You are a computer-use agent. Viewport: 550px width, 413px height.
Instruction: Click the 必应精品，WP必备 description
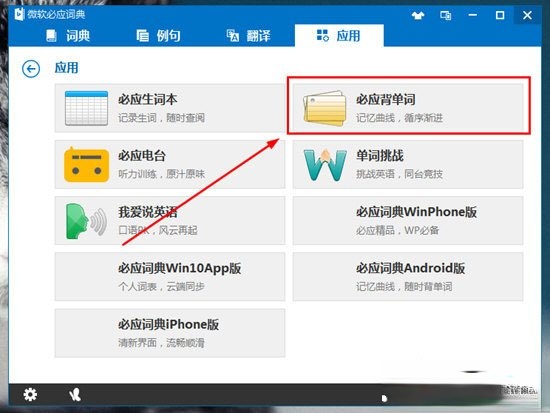[397, 231]
